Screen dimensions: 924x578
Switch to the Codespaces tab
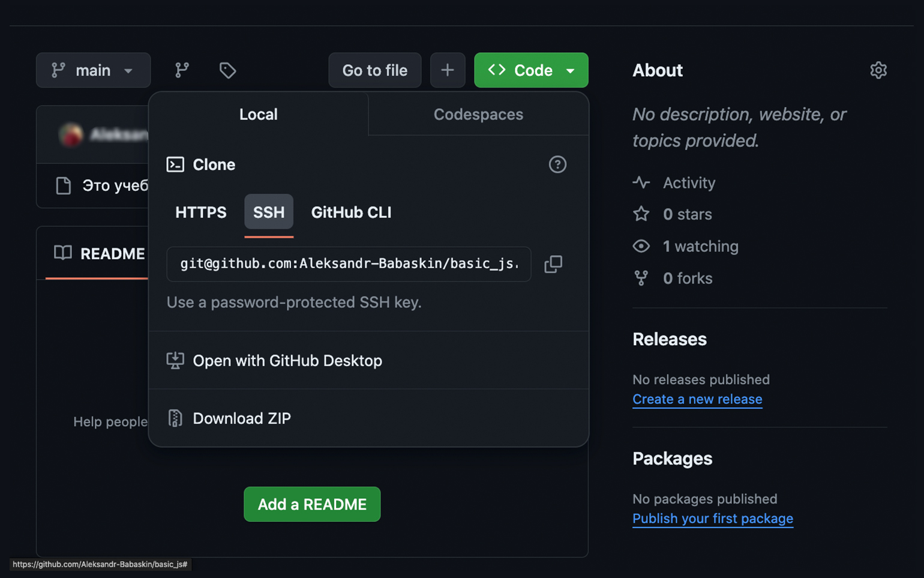[478, 114]
